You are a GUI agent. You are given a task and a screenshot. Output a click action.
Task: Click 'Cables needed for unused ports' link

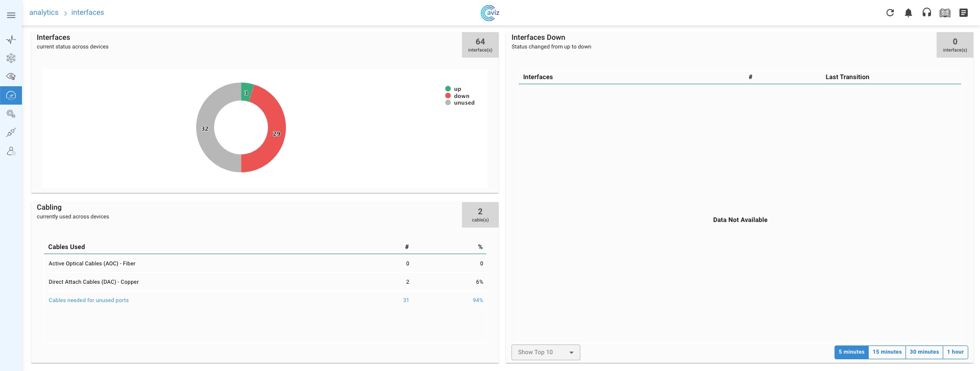(x=89, y=300)
